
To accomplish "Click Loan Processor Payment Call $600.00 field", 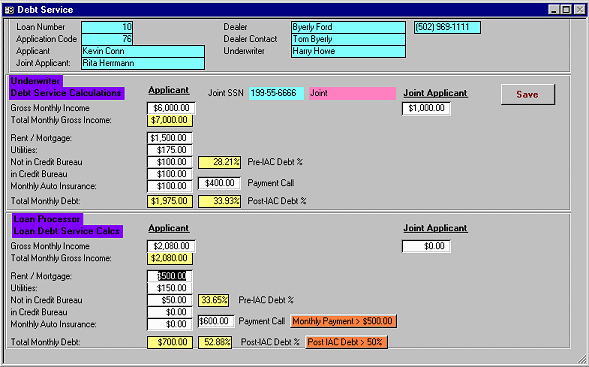I will coord(216,321).
